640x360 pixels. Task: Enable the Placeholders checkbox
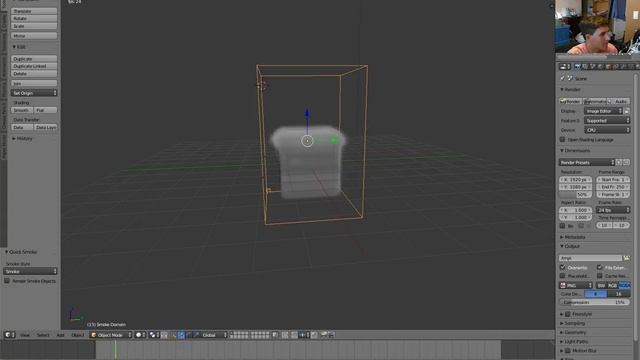point(563,276)
